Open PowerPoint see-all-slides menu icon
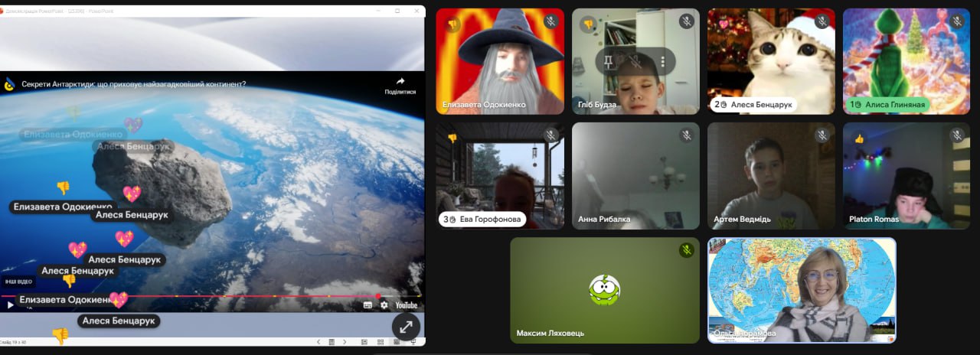This screenshot has height=355, width=980. (x=332, y=342)
